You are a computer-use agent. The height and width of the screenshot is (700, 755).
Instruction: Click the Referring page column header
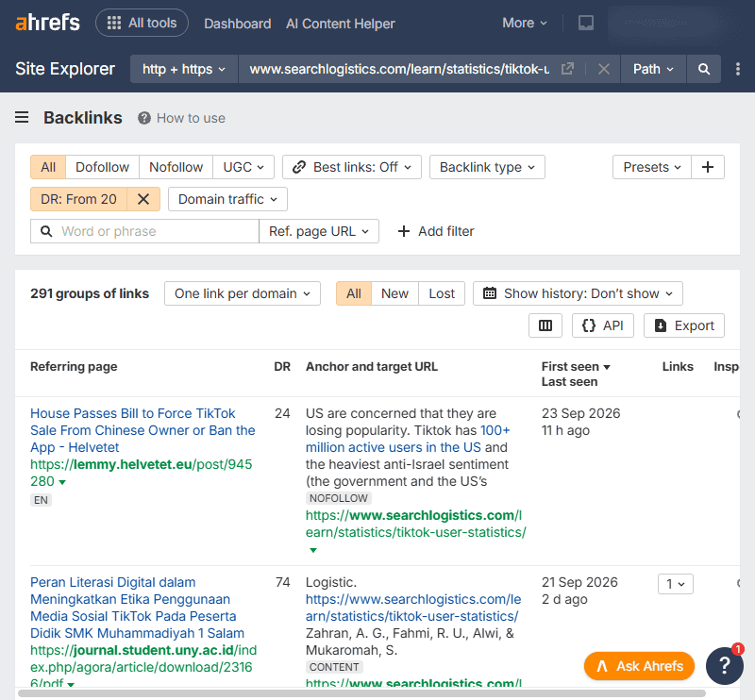(x=74, y=366)
